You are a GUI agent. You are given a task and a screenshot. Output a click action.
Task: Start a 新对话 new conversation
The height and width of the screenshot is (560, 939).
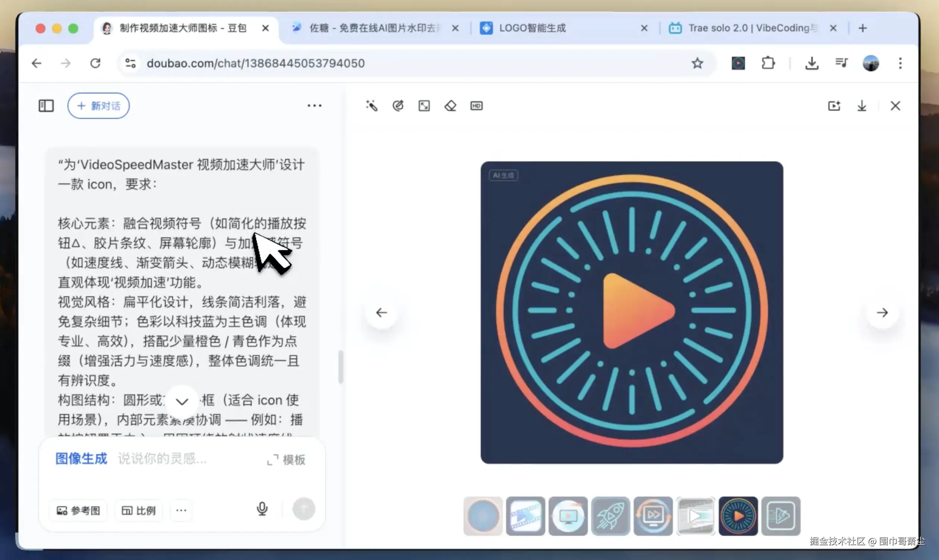coord(98,106)
